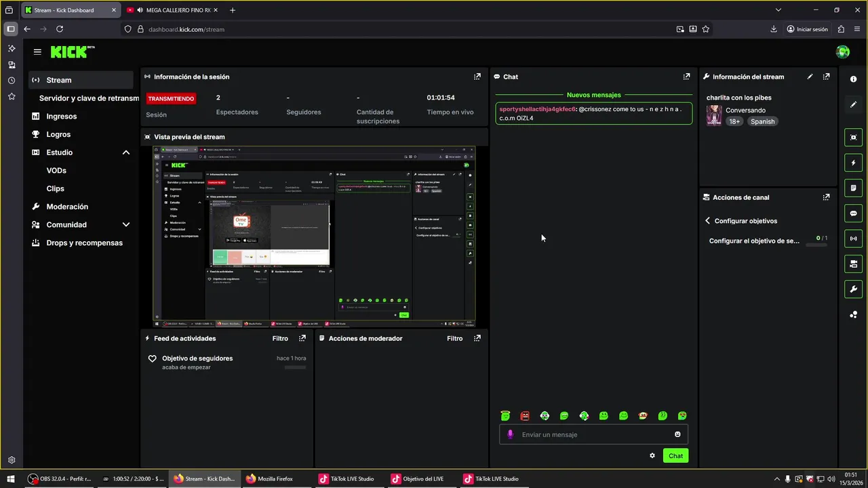Toggle the channel actions widget in right sidebar

pos(853,264)
